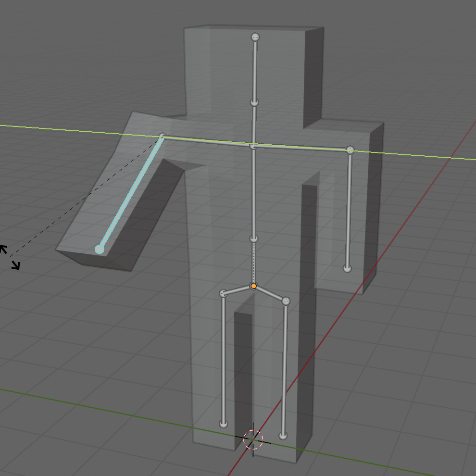
Task: Select the foot joint ending the left leg
Action: pyautogui.click(x=223, y=424)
